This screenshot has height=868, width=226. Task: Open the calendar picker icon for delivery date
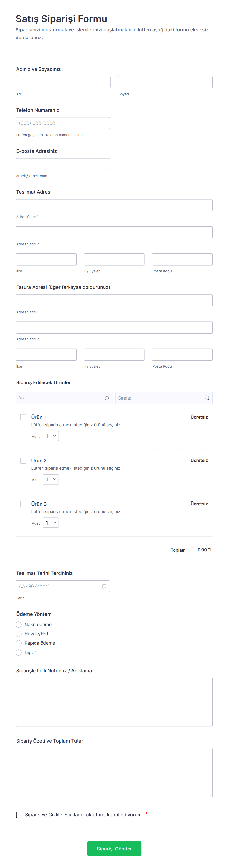pos(104,586)
